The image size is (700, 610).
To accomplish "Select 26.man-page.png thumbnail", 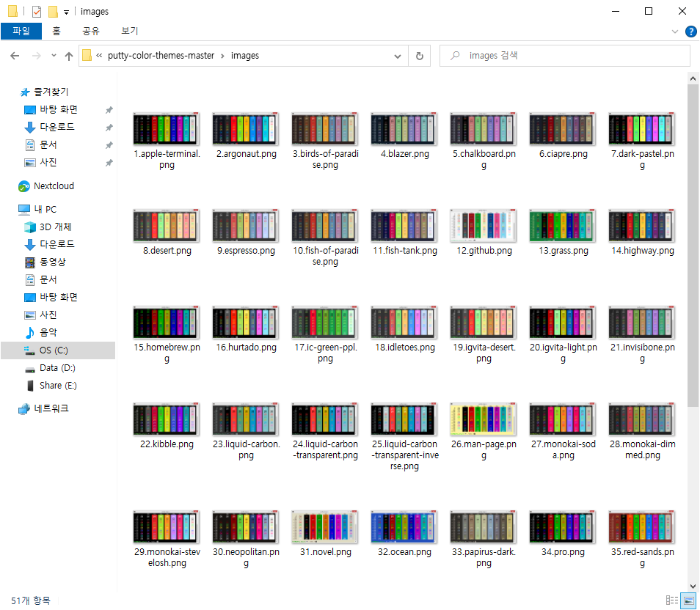I will coord(483,419).
